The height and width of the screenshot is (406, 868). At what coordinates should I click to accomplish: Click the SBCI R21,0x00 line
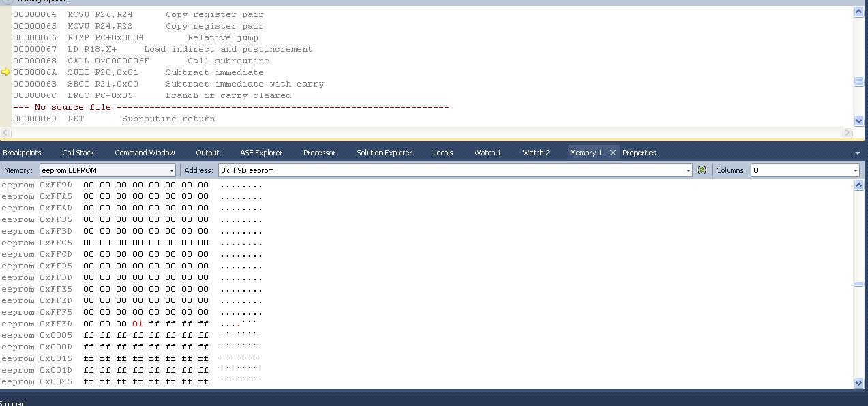point(168,84)
